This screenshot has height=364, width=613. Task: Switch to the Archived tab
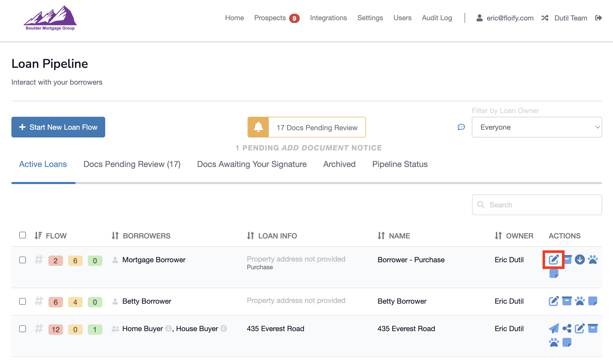(339, 164)
